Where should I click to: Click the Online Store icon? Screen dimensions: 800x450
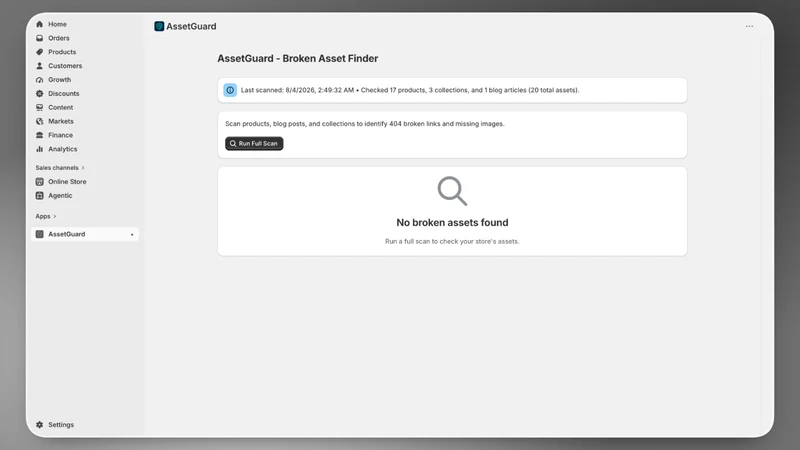[39, 182]
